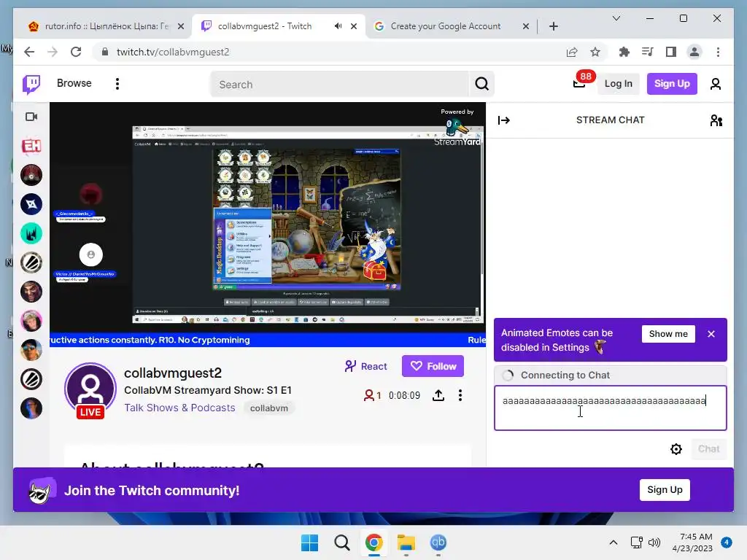Open the Chrome profile icon
This screenshot has height=560, width=747.
coord(694,52)
